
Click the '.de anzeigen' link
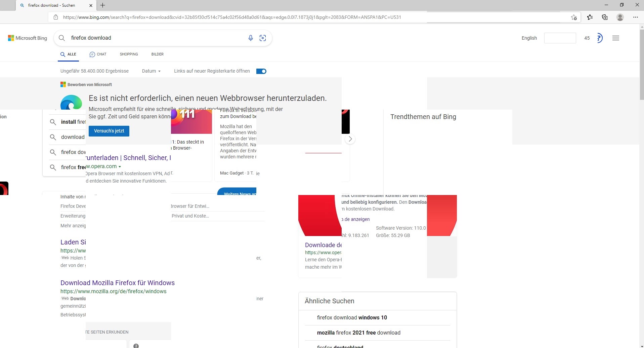click(356, 220)
